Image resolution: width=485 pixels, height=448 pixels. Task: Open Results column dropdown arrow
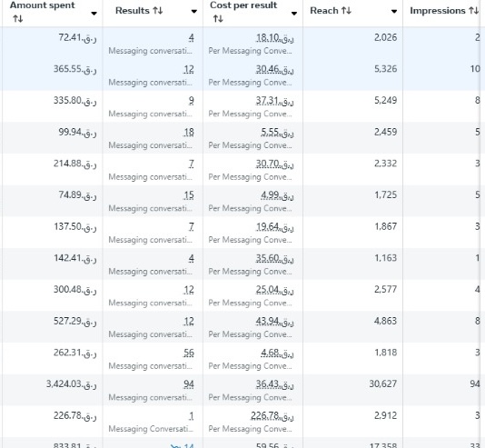[x=194, y=12]
